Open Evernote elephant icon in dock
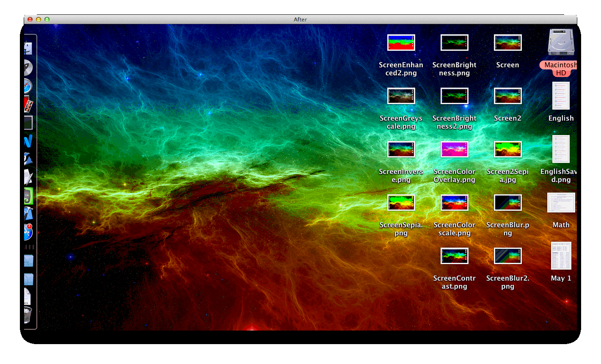This screenshot has height=364, width=601. pos(28,196)
